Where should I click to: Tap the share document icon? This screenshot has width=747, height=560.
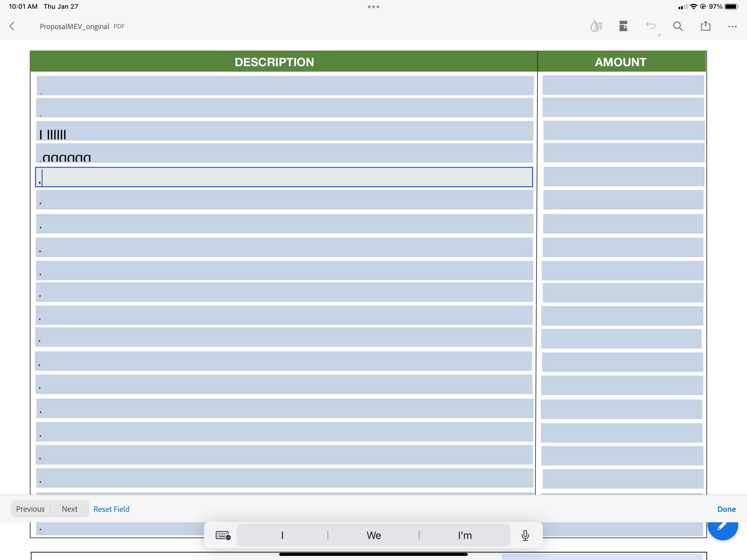point(705,26)
